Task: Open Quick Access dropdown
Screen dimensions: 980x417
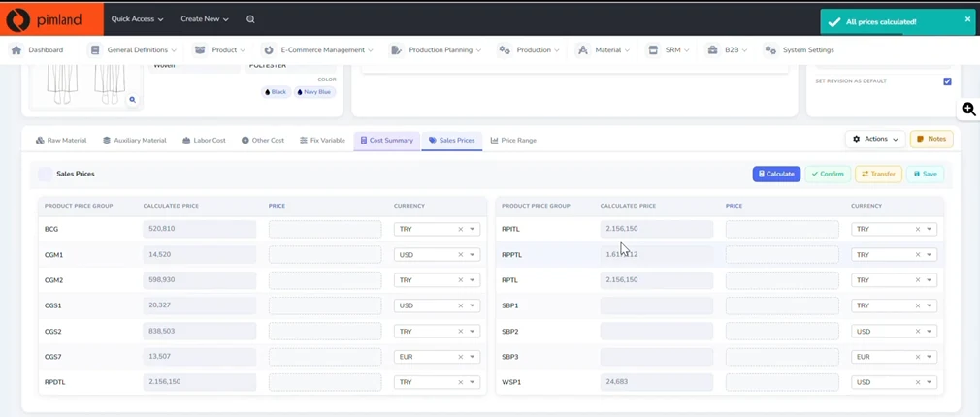Action: coord(137,19)
